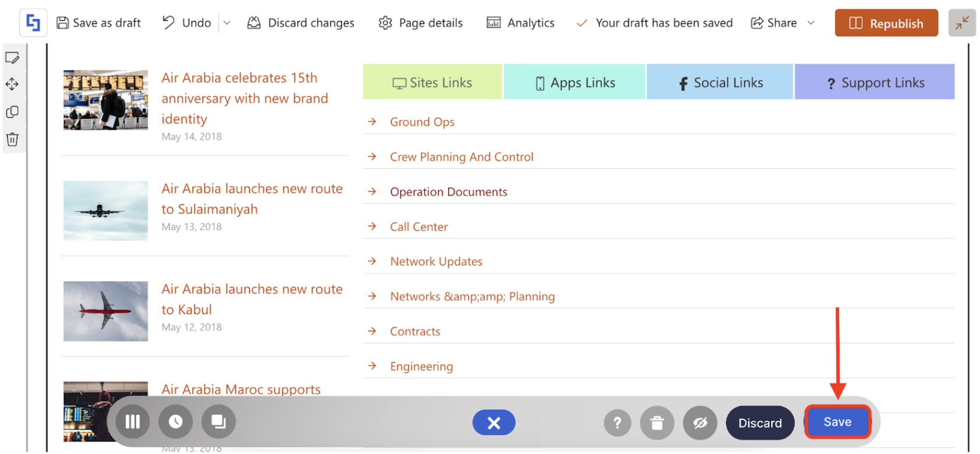Viewport: 980px width, 454px height.
Task: Click the red airplane Kabul thumbnail
Action: pyautogui.click(x=105, y=311)
